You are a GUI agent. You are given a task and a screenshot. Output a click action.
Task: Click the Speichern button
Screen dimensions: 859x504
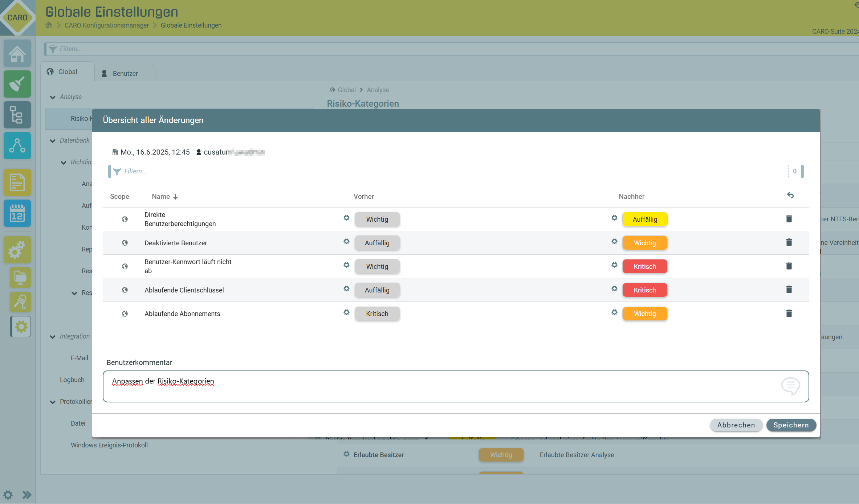pyautogui.click(x=791, y=425)
